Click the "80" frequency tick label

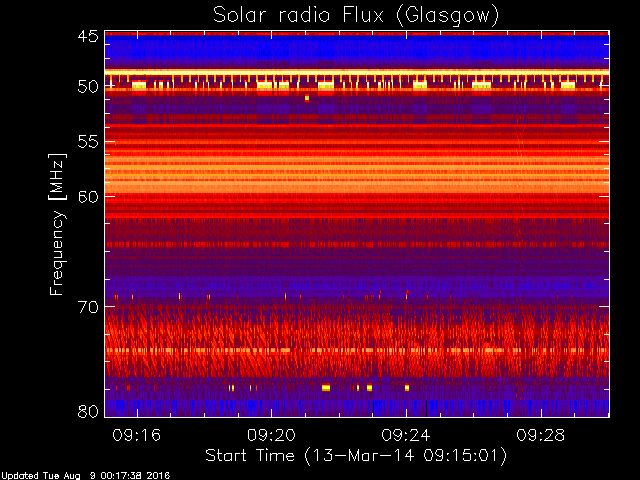tap(88, 411)
